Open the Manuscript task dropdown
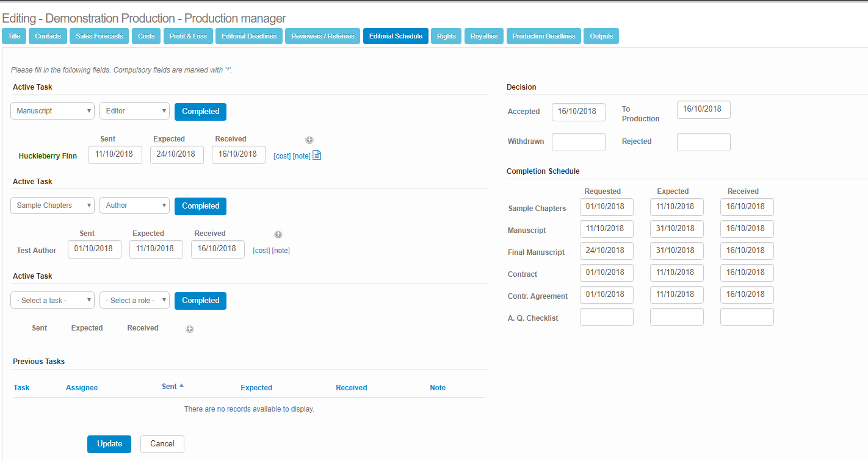868x461 pixels. point(52,111)
